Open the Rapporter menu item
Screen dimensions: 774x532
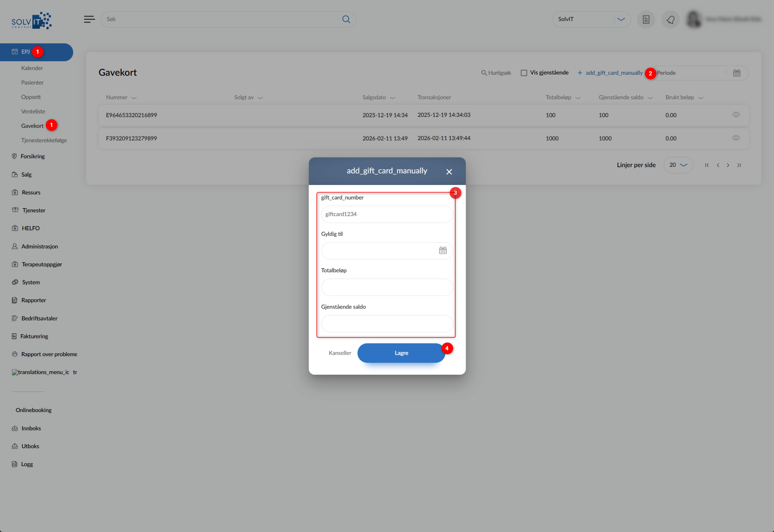(33, 300)
